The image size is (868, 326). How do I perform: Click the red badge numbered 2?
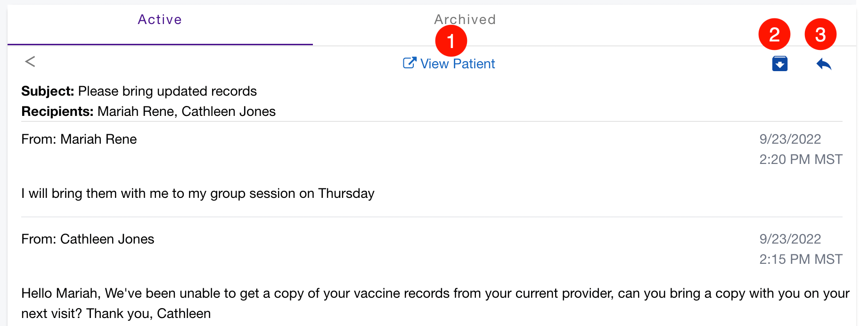774,34
